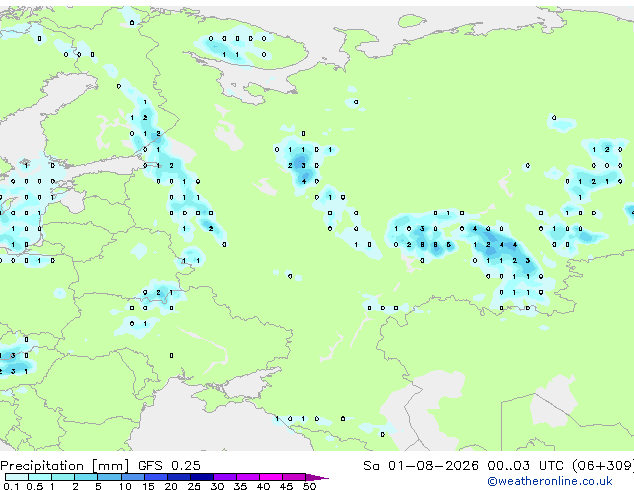This screenshot has width=634, height=490.
Task: Choose the 25–30 mm navy swatch
Action: click(x=202, y=477)
